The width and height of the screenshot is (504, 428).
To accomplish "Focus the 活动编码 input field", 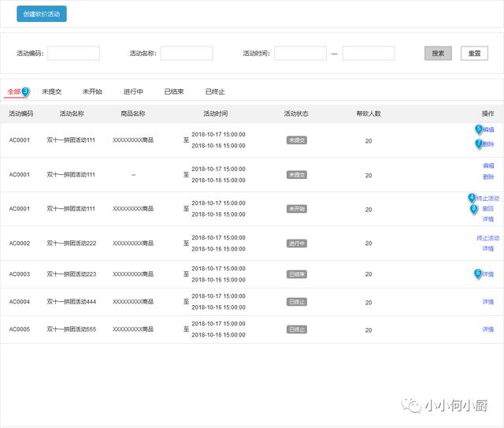I will coord(73,54).
